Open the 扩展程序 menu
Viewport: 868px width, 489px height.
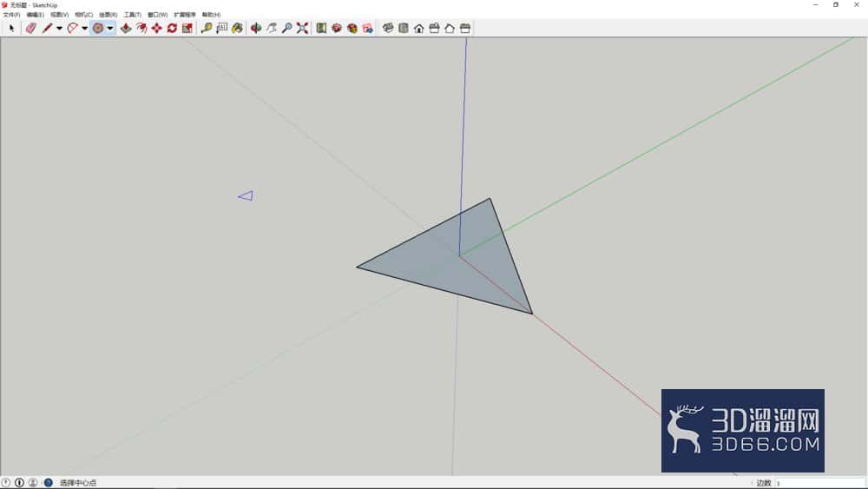[x=185, y=15]
